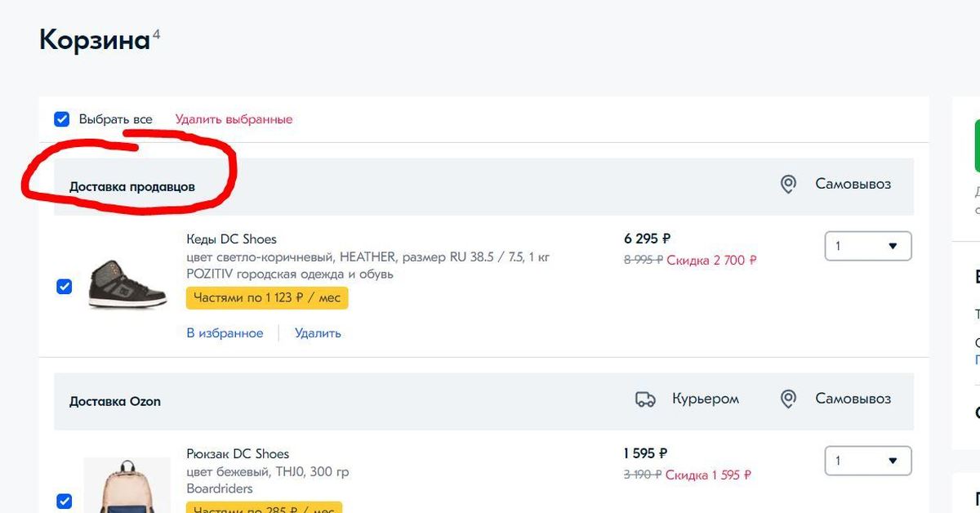Add the sneakers via 'В избранное'
The image size is (980, 513).
225,333
